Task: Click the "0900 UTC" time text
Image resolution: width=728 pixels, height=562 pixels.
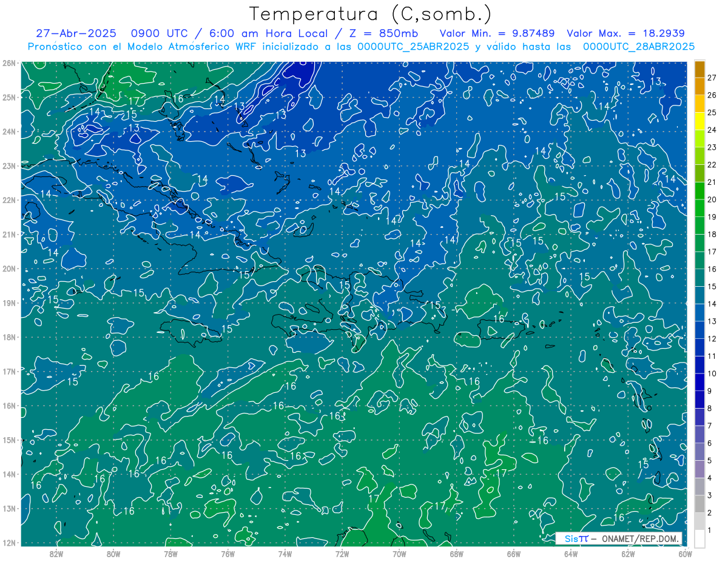Action: pos(161,33)
